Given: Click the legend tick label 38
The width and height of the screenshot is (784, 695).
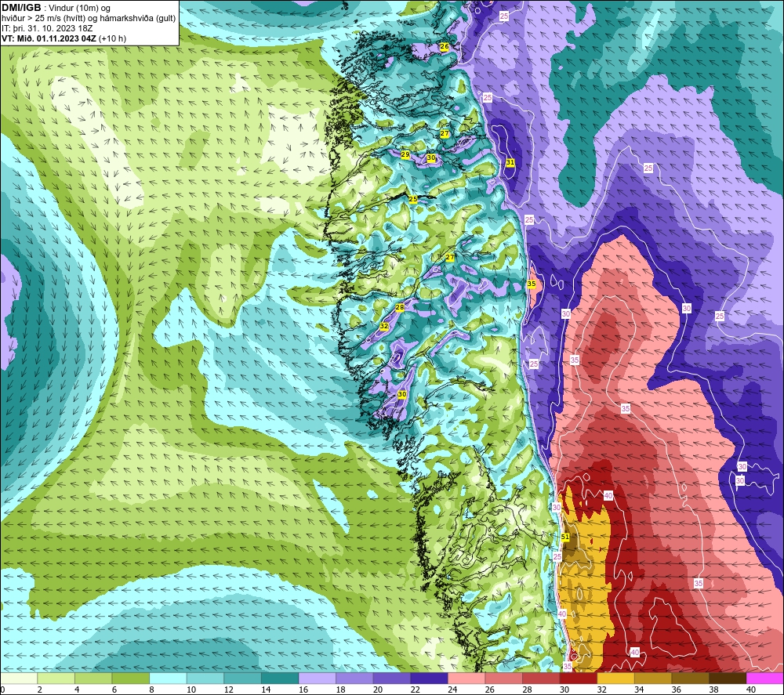Looking at the screenshot, I should [x=713, y=690].
